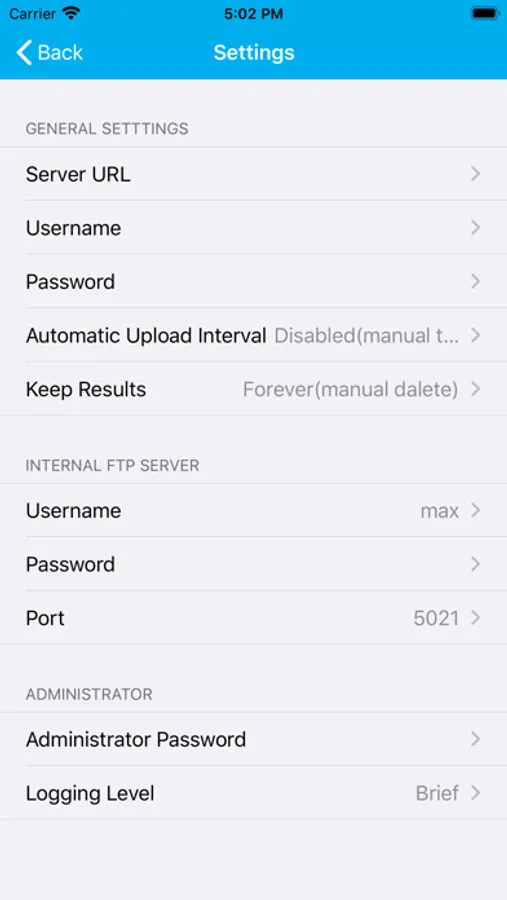Click chevron next to General Settings Username

point(475,228)
